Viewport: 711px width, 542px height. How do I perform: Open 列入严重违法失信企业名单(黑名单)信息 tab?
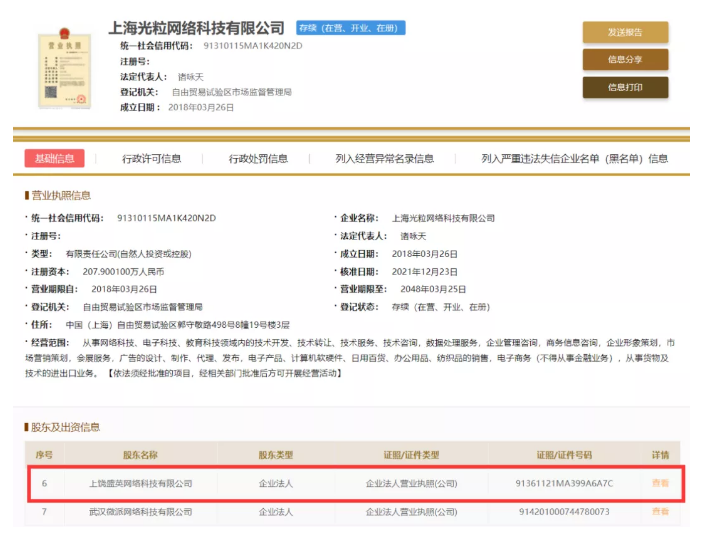(x=575, y=158)
